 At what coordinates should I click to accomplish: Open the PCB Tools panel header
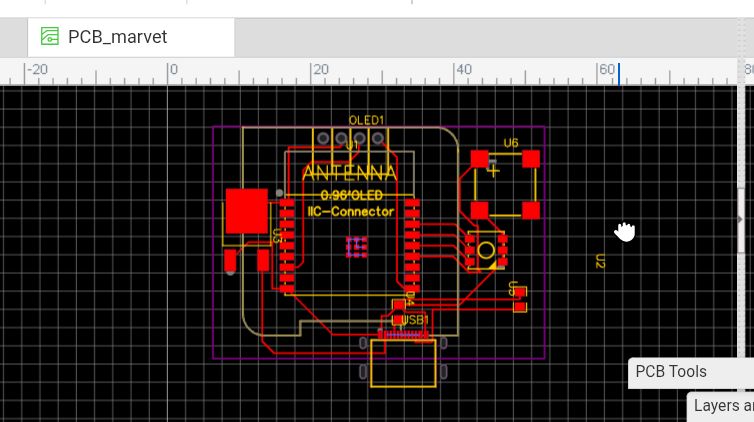click(x=671, y=372)
